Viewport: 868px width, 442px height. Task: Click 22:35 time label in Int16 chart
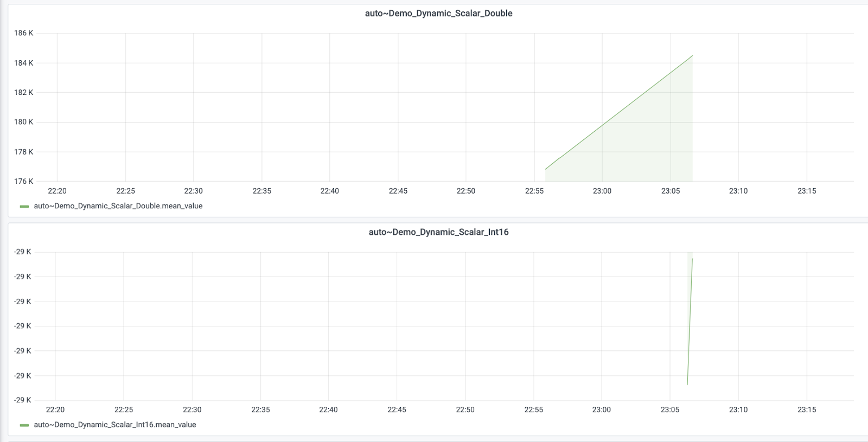coord(260,409)
